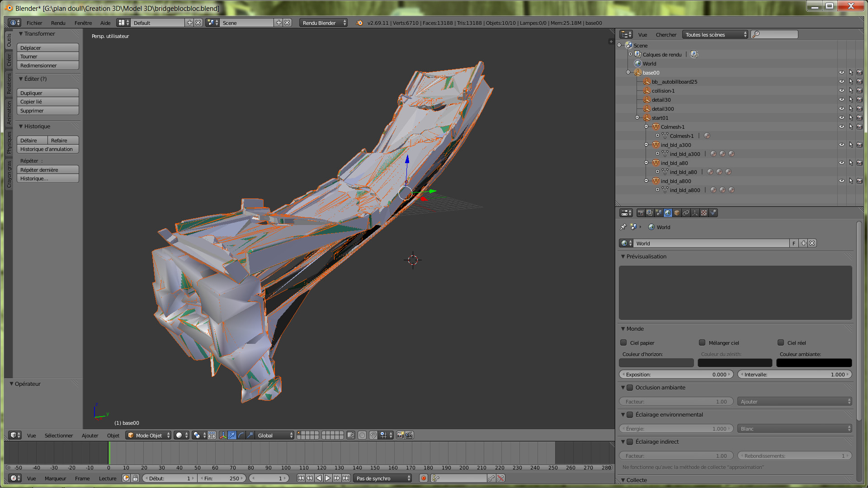Enable the translate manipulator arrow
Image resolution: width=868 pixels, height=488 pixels.
click(x=232, y=435)
